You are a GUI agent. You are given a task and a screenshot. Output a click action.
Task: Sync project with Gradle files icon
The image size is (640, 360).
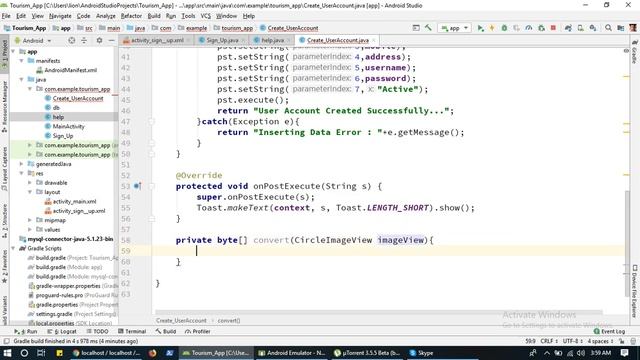click(568, 28)
